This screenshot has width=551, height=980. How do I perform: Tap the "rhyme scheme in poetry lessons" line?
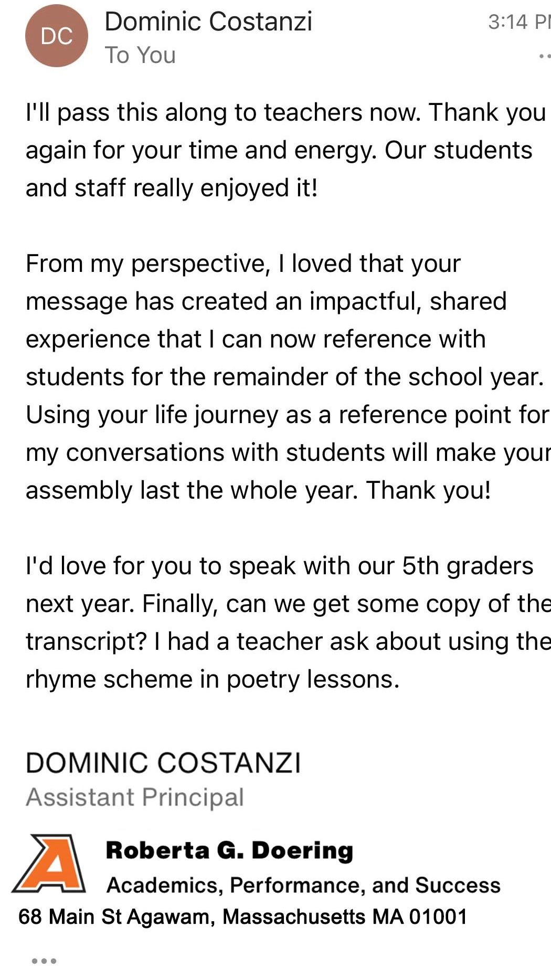213,679
